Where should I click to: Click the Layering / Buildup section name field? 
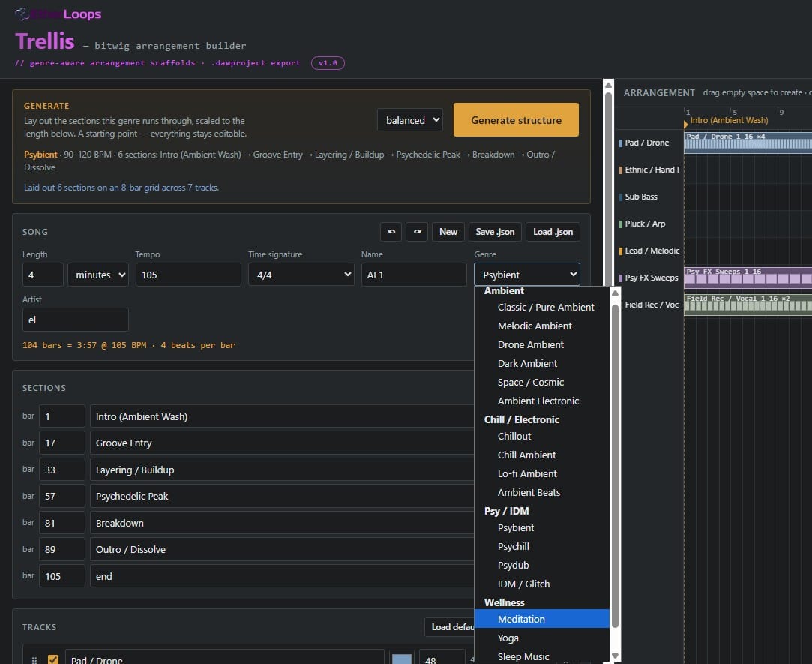click(x=282, y=470)
